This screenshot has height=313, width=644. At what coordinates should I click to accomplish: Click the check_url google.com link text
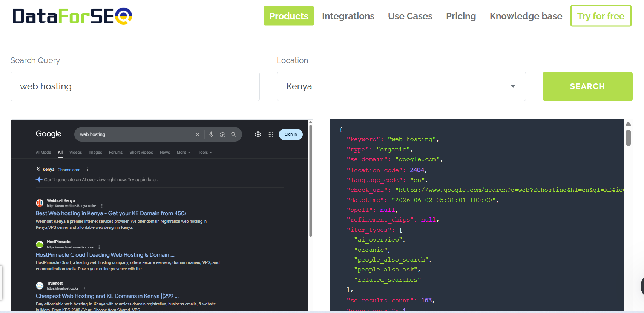tap(509, 190)
